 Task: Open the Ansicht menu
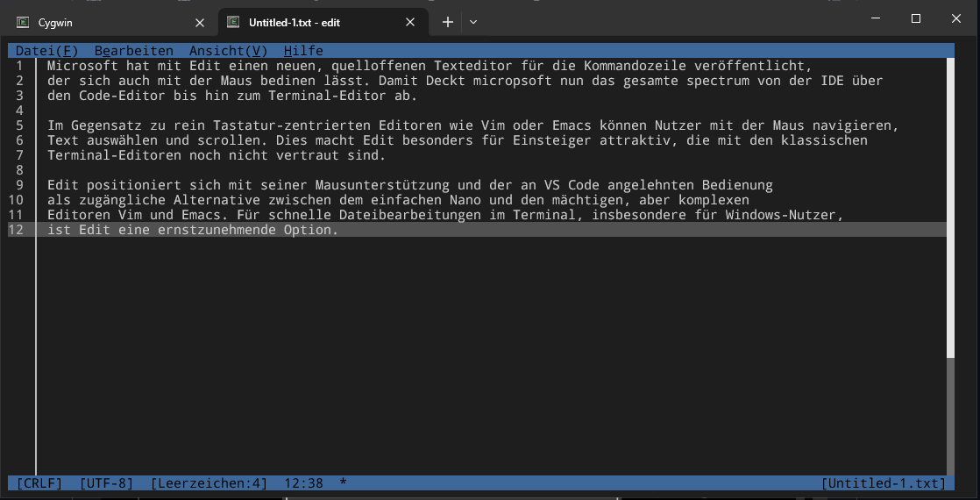click(x=228, y=51)
